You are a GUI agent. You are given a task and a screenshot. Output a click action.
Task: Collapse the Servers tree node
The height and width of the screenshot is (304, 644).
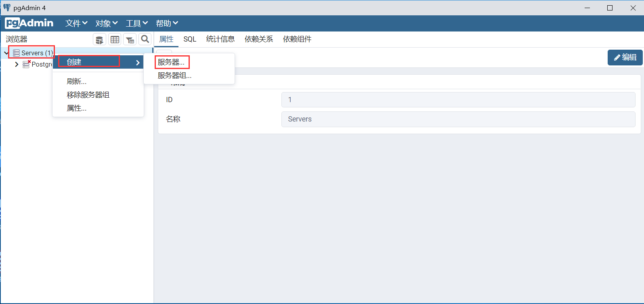(x=6, y=53)
